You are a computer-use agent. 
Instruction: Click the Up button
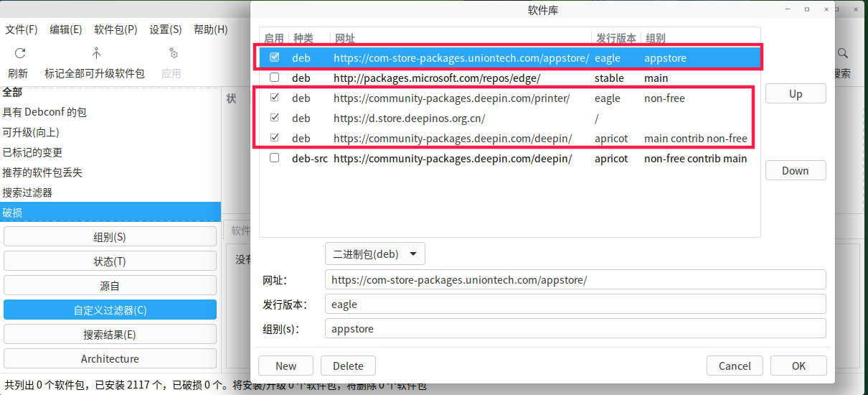pos(796,94)
